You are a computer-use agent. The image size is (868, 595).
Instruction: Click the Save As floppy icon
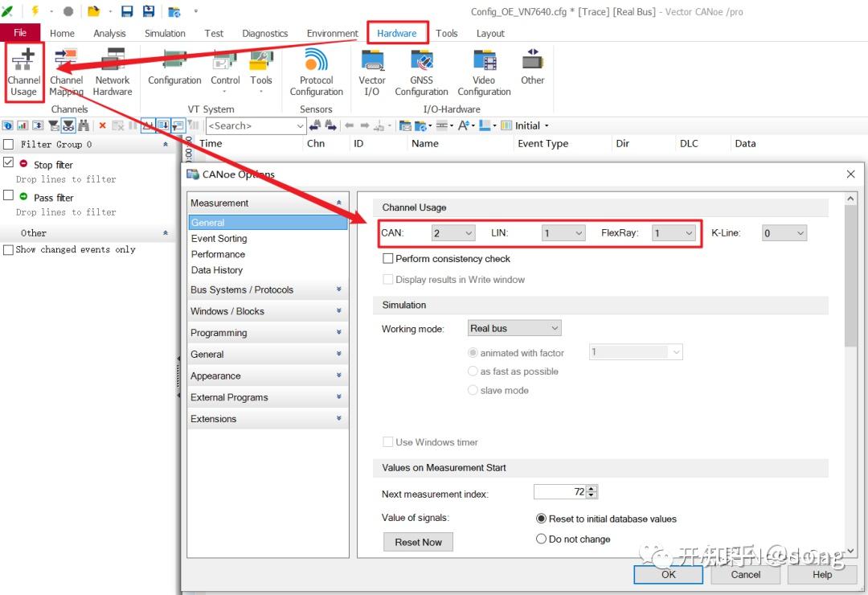(x=149, y=11)
